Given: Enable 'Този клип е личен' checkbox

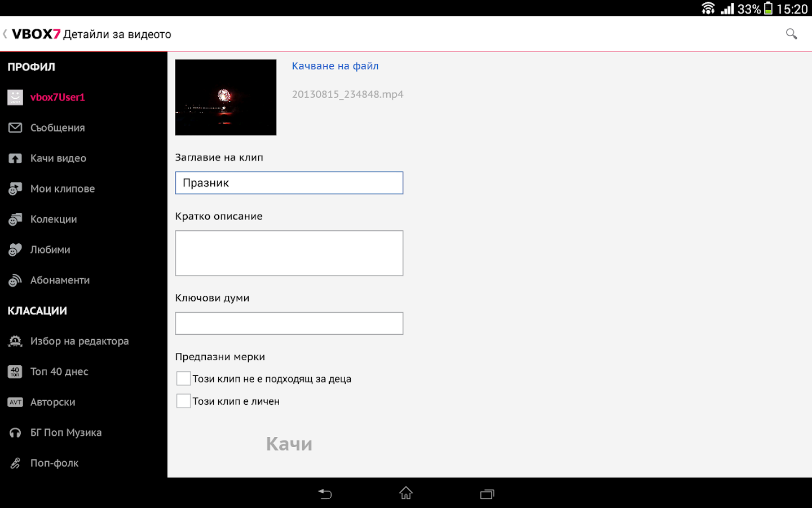Looking at the screenshot, I should [x=183, y=401].
